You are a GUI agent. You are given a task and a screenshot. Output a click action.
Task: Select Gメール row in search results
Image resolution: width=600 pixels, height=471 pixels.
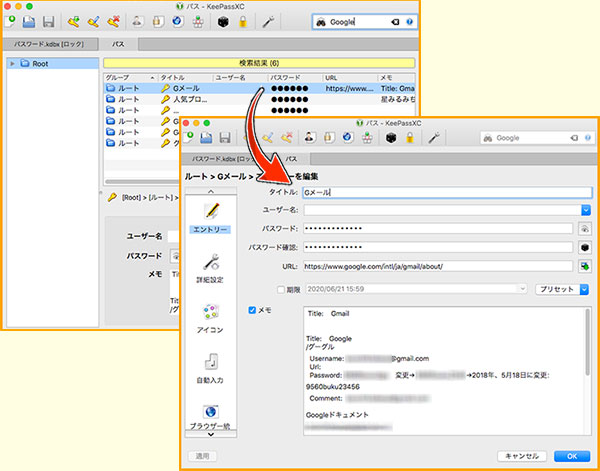click(x=259, y=88)
